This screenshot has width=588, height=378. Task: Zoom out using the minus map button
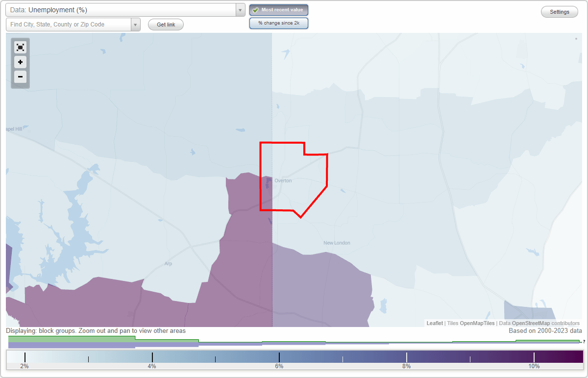coord(20,77)
